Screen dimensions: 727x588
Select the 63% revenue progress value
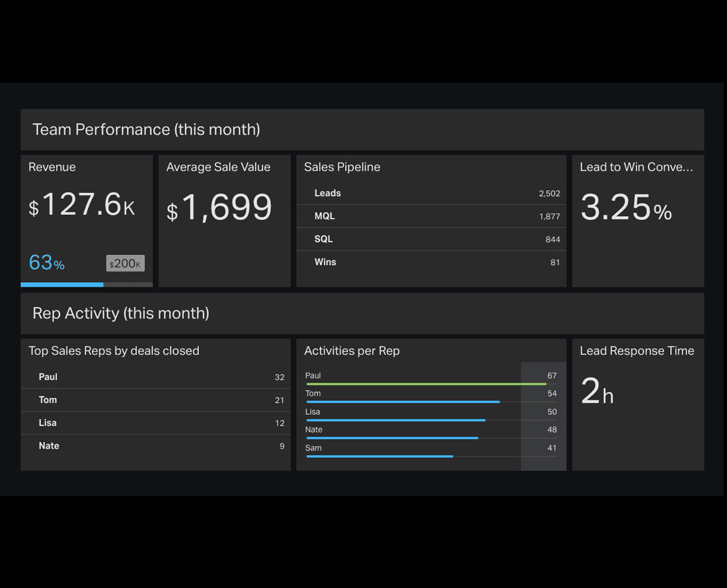coord(46,263)
